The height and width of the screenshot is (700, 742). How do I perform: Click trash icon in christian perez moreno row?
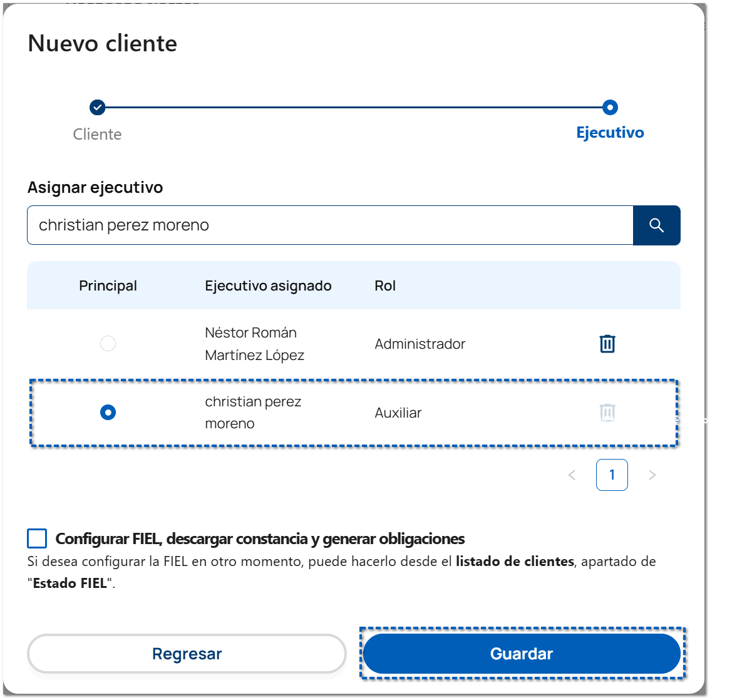pos(607,413)
